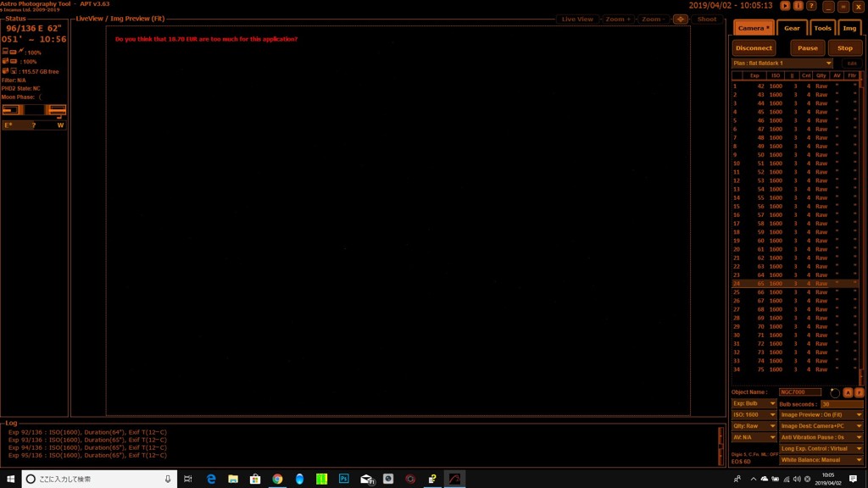868x488 pixels.
Task: Click the Object Name field showing NGC7000
Action: coord(800,392)
